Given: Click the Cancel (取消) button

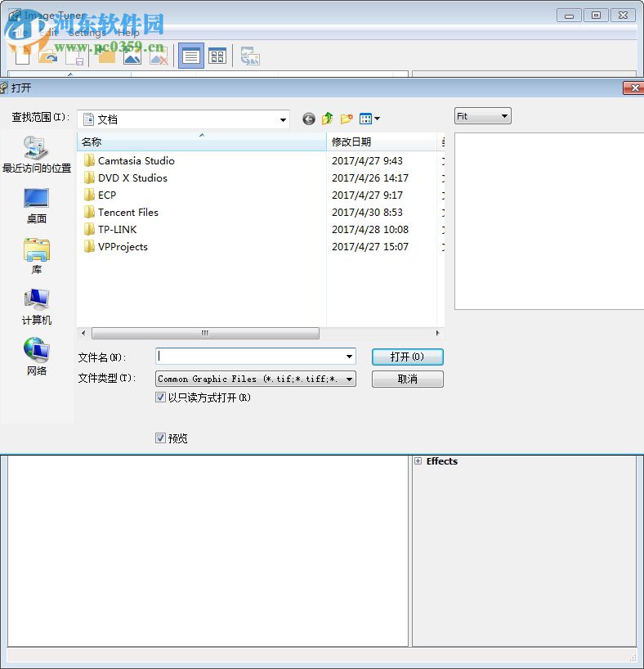Looking at the screenshot, I should coord(407,379).
